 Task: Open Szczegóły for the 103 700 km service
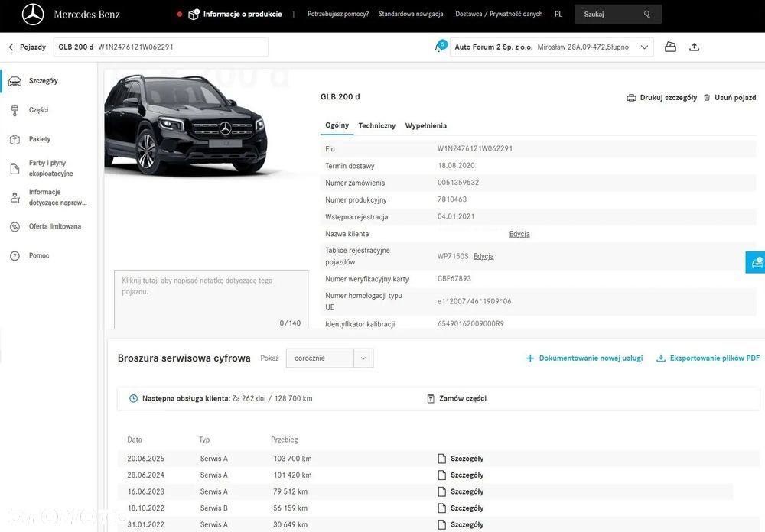click(x=467, y=459)
